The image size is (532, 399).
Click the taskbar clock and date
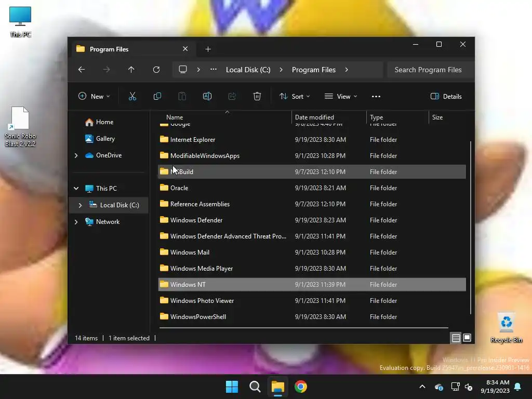point(495,387)
